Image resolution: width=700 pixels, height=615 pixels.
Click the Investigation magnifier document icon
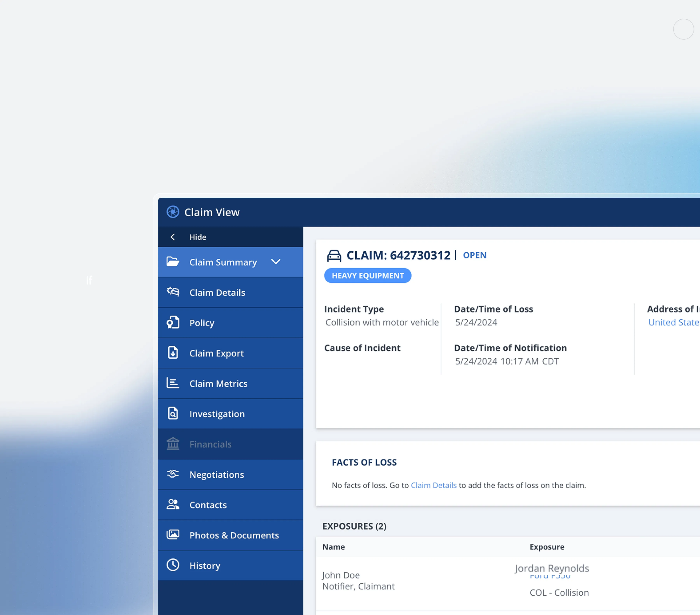pyautogui.click(x=173, y=413)
